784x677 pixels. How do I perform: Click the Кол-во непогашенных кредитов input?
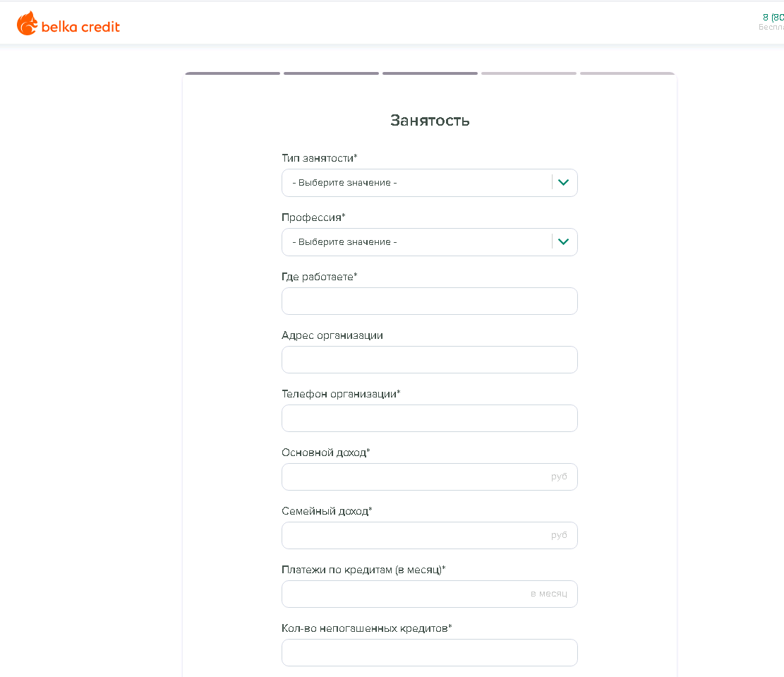429,652
